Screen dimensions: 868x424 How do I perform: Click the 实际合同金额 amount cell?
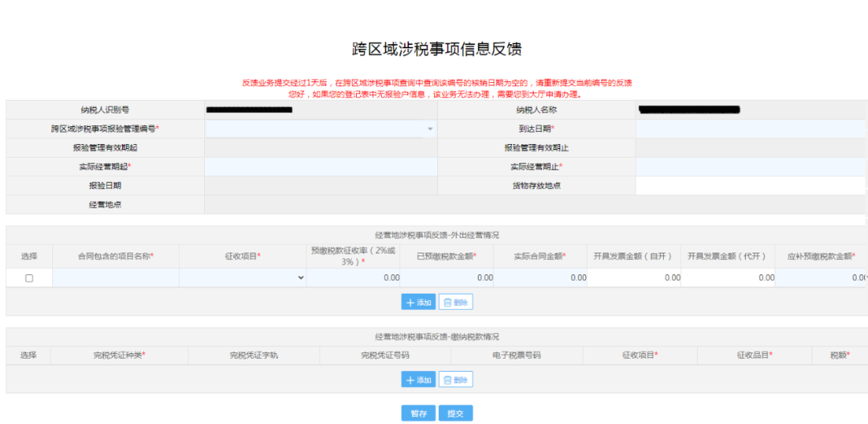[540, 278]
